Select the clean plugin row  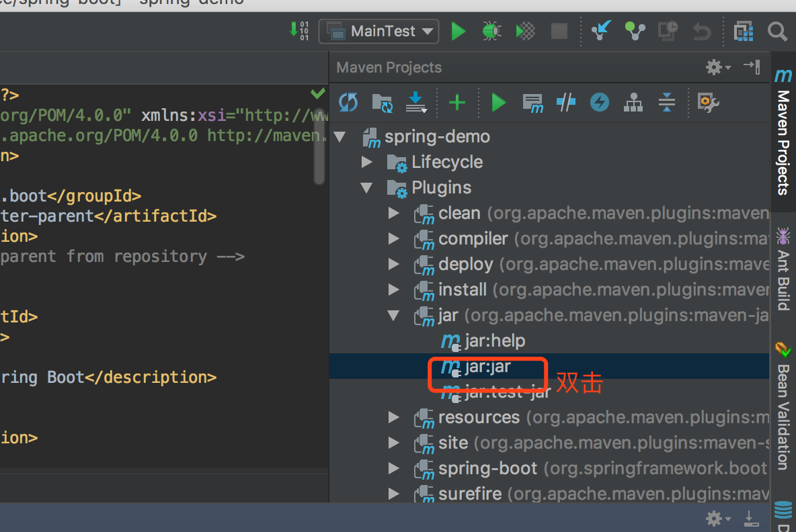click(549, 214)
